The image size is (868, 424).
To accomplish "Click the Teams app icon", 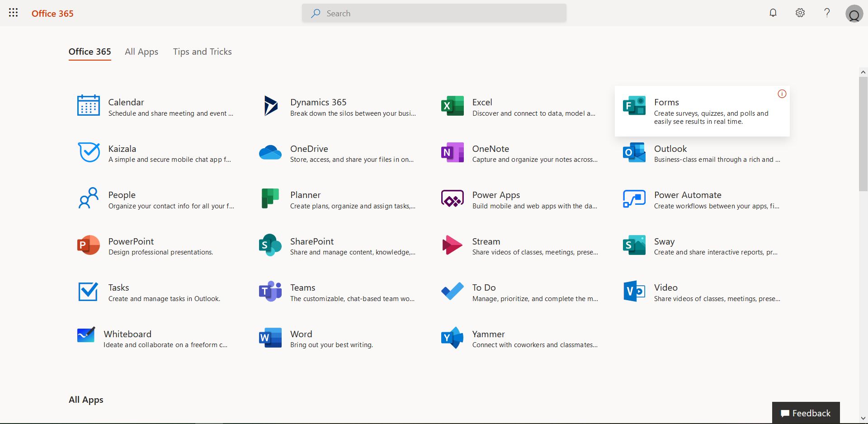I will tap(270, 292).
